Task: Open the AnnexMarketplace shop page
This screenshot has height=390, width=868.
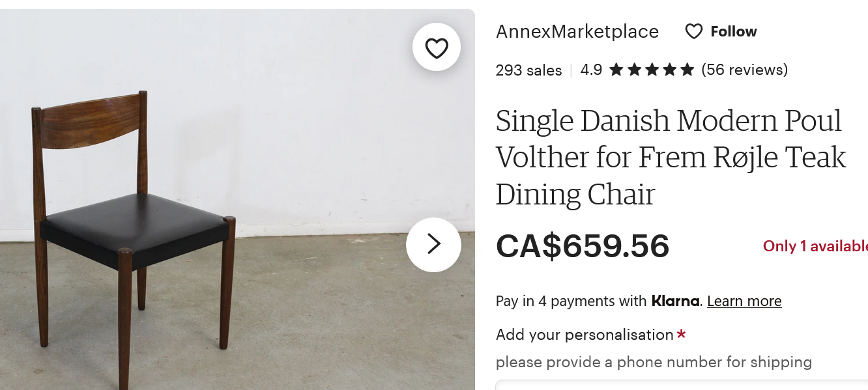Action: coord(577,31)
